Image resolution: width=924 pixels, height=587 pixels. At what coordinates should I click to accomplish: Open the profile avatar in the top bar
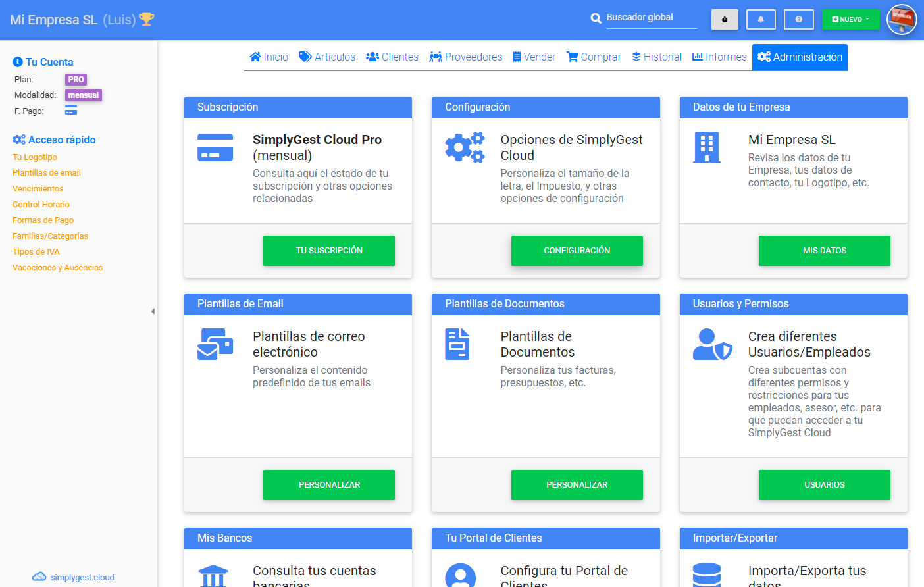[x=901, y=19]
